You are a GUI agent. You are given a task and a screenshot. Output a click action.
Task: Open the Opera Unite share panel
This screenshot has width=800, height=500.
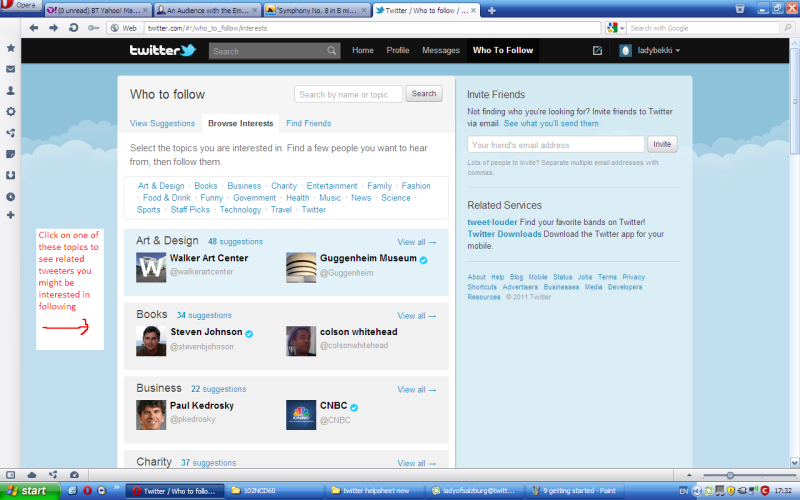[x=10, y=133]
